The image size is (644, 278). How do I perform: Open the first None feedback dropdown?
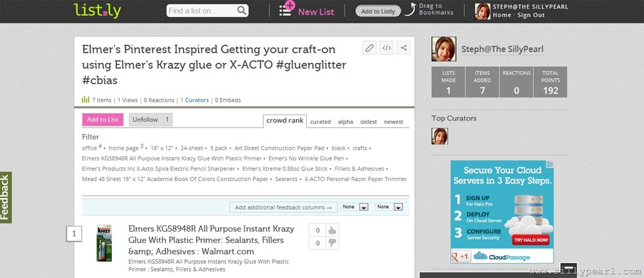pyautogui.click(x=355, y=207)
